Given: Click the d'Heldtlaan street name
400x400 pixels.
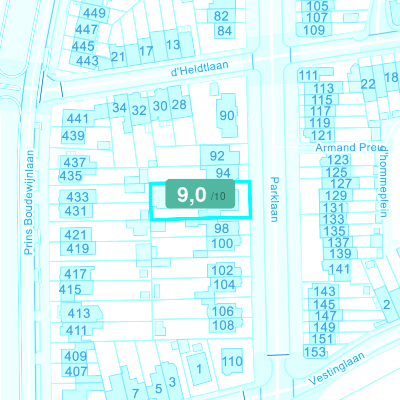Looking at the screenshot, I should click(200, 69).
